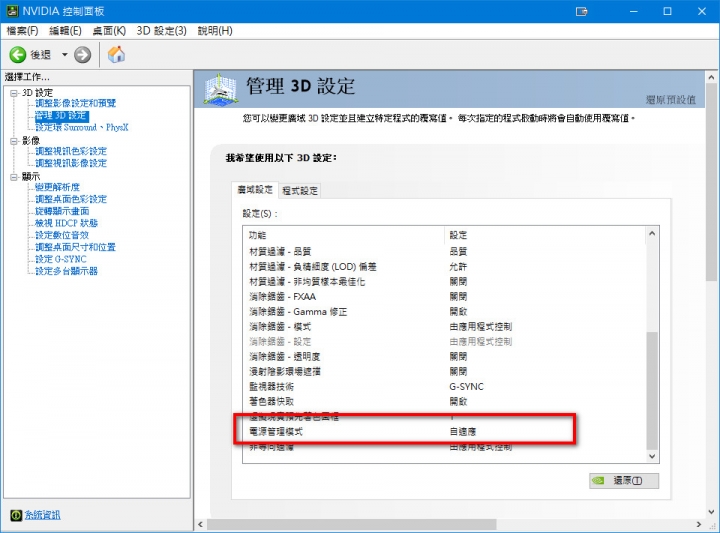This screenshot has height=533, width=720.
Task: Open 旋轉顯示畫面 item
Action: 62,211
